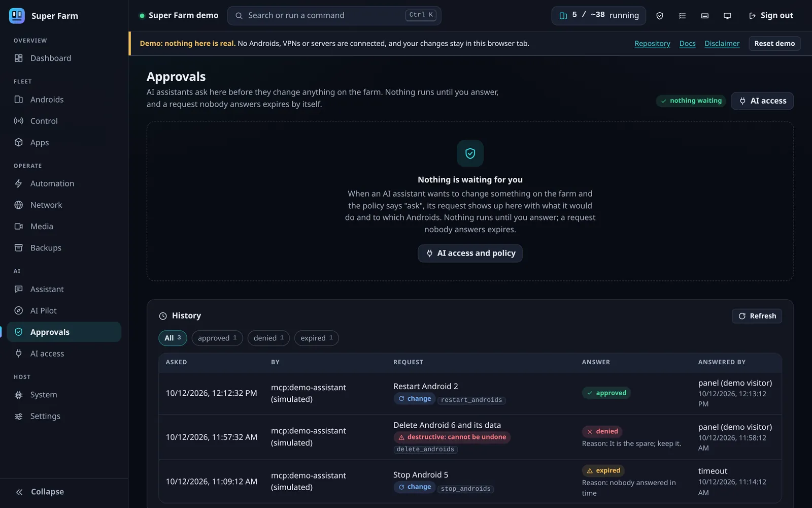Click Reset demo button
This screenshot has height=508, width=812.
(774, 44)
